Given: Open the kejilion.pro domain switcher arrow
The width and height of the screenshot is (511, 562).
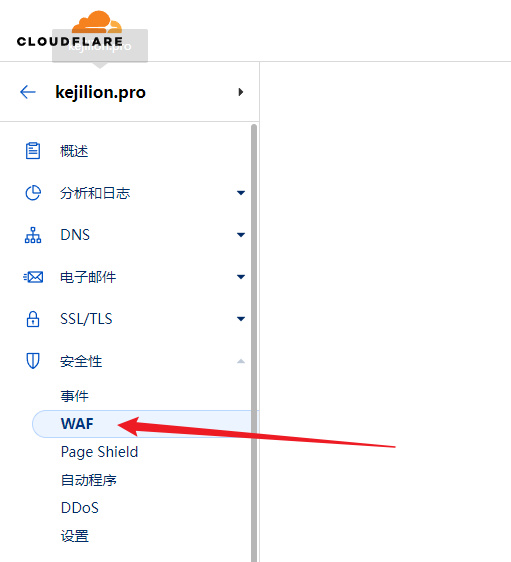Looking at the screenshot, I should coord(241,92).
